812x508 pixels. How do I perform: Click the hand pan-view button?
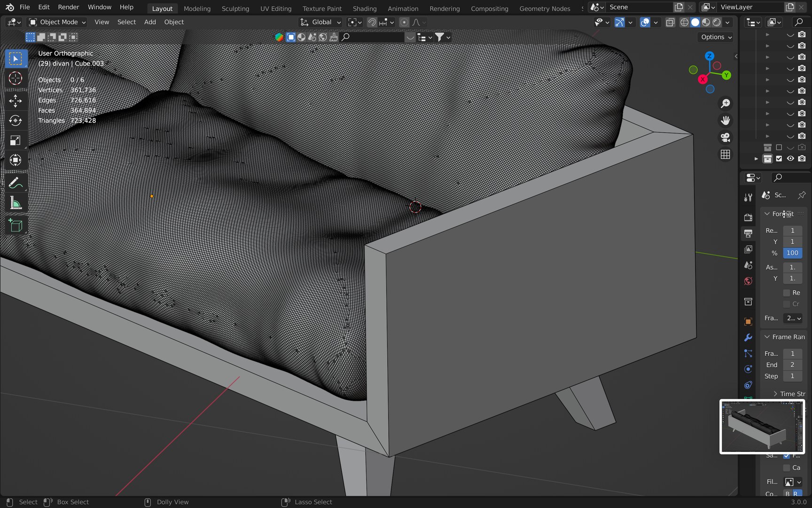click(x=726, y=120)
